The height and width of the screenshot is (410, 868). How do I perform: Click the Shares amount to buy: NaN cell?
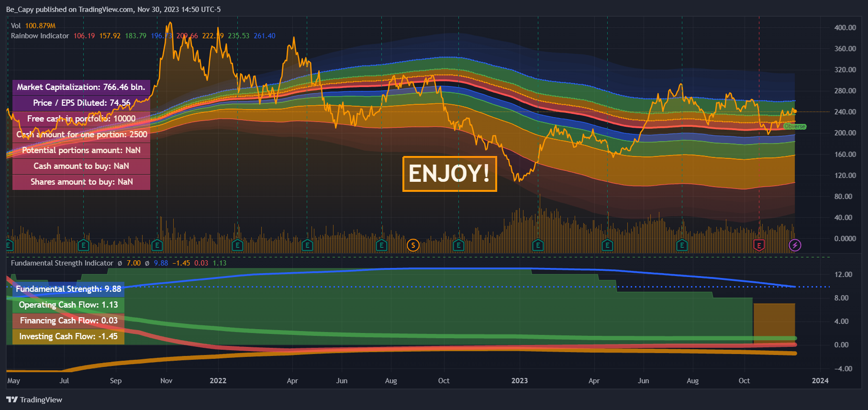81,182
